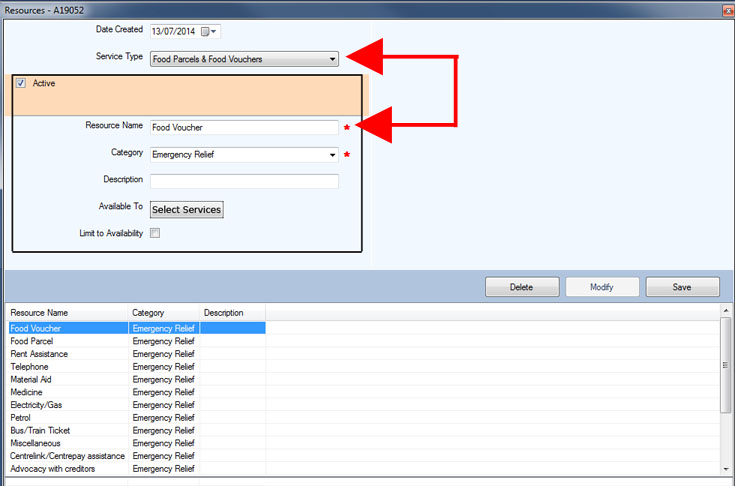Enable Limit to Availability checkbox
Viewport: 735px width, 486px height.
click(155, 233)
